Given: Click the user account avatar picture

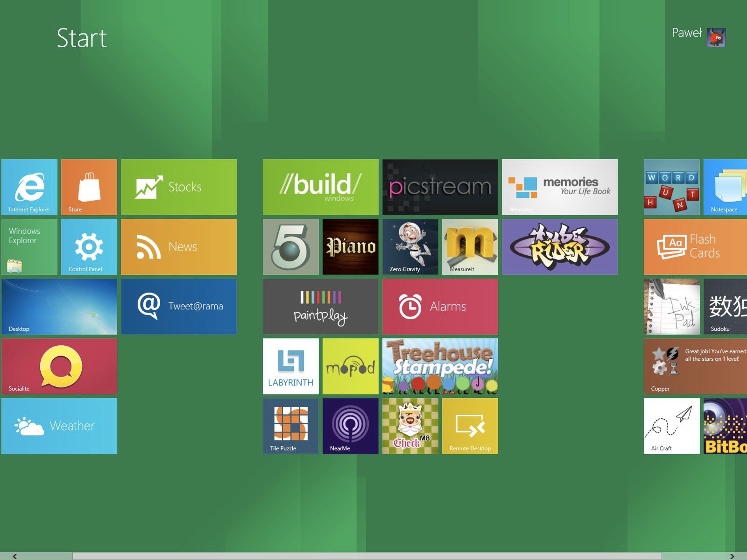Looking at the screenshot, I should coord(716,37).
